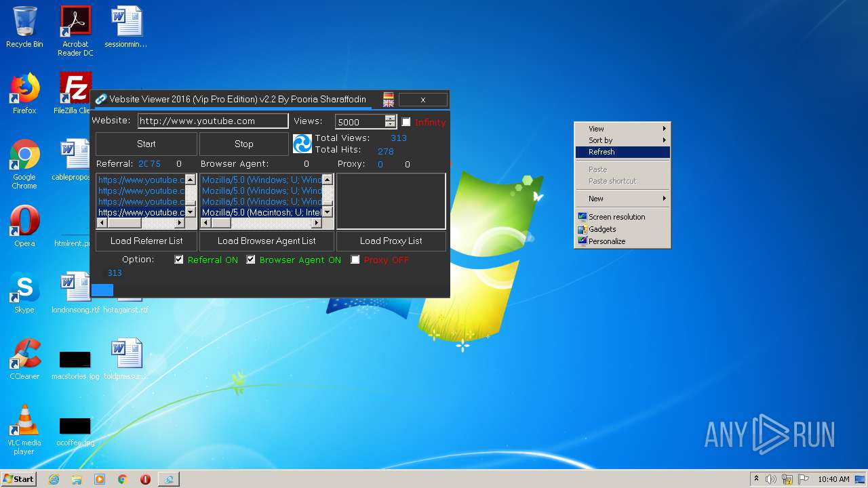Enable the Infinity checkbox
The image size is (868, 488).
tap(406, 122)
